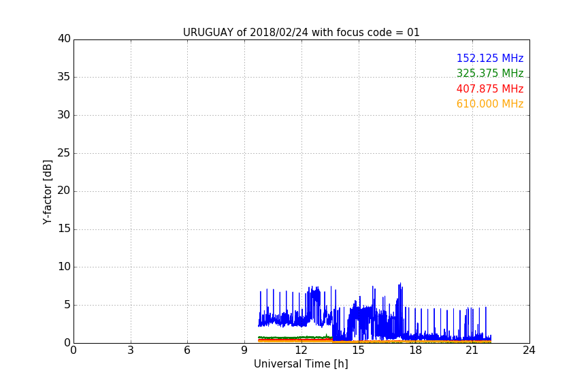
Task: Click the x-axis tick value '21'
Action: pyautogui.click(x=472, y=350)
